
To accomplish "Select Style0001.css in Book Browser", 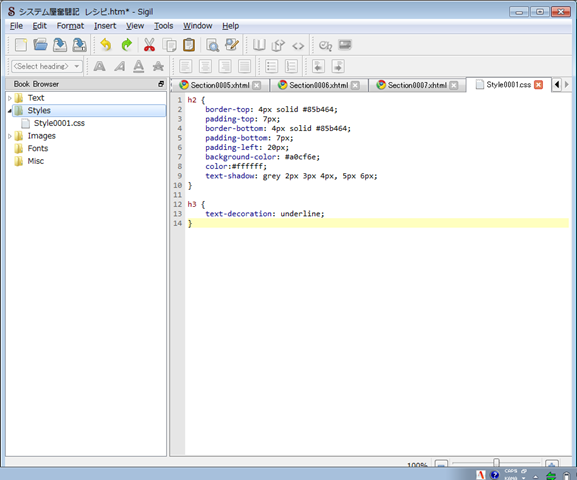I will click(x=59, y=123).
